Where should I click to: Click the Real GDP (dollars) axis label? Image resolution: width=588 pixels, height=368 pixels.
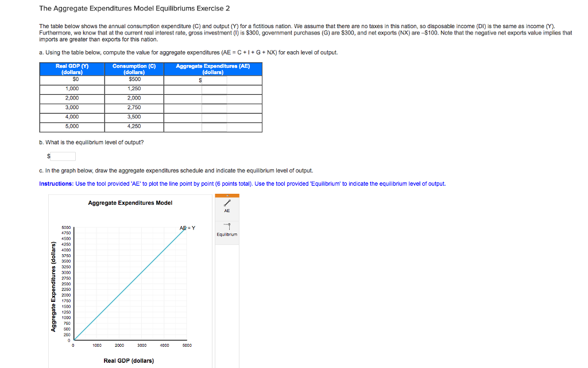(129, 361)
